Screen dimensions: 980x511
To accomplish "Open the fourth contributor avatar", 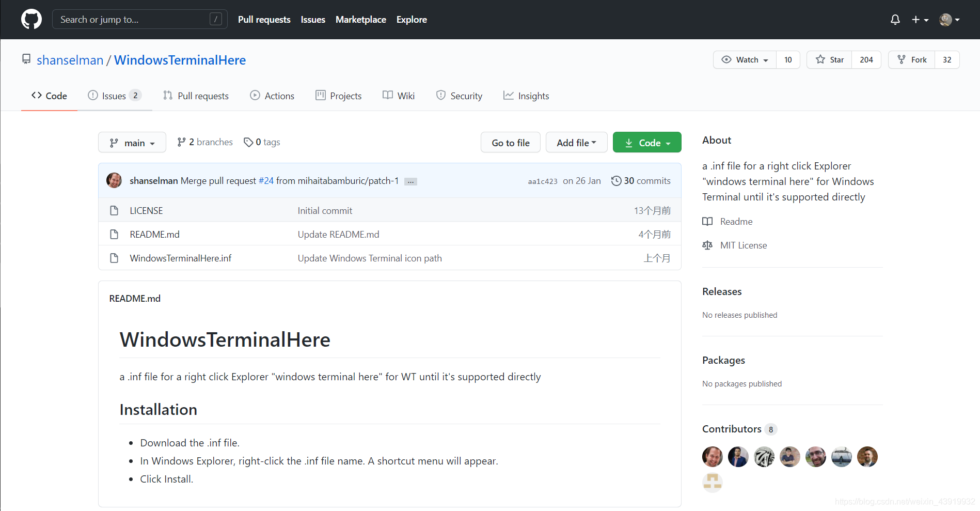I will [x=790, y=457].
